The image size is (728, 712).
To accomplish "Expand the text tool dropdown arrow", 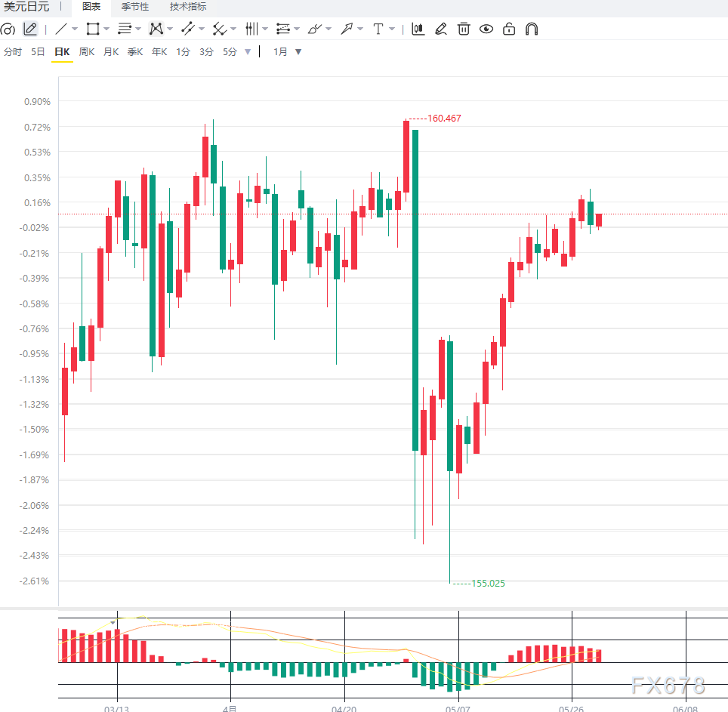I will pyautogui.click(x=392, y=29).
